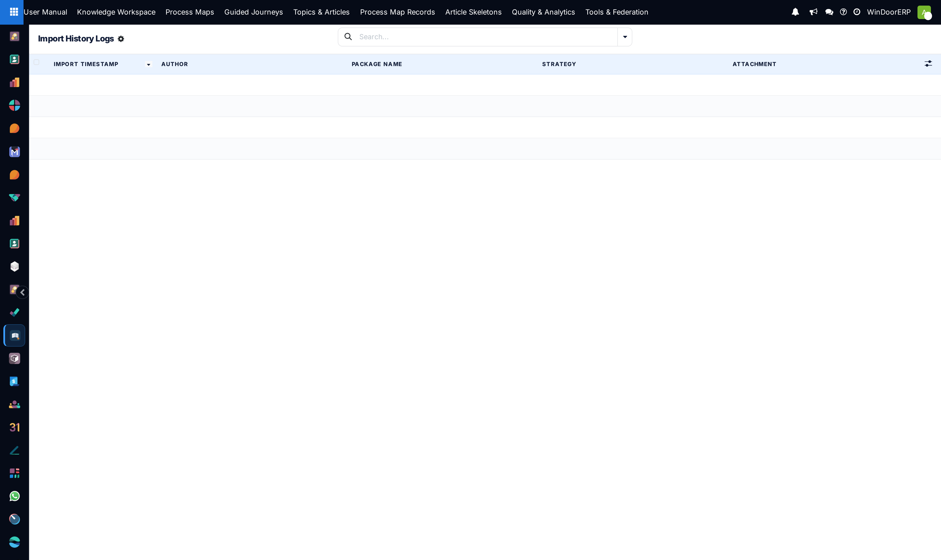The height and width of the screenshot is (560, 941).
Task: Sort by Import Timestamp column header
Action: (x=86, y=64)
